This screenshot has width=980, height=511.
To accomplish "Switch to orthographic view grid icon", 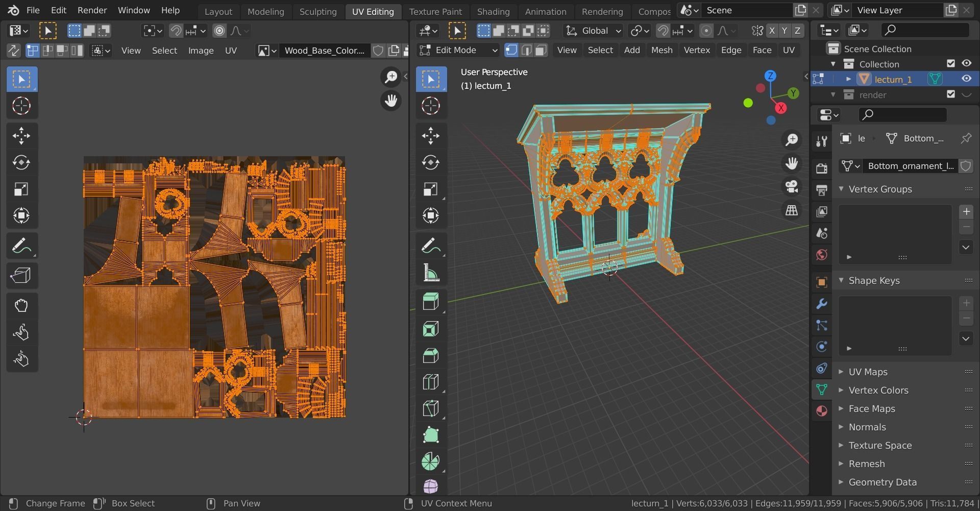I will [792, 210].
